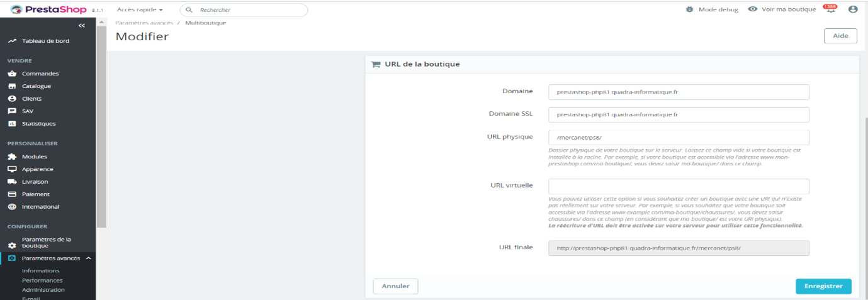Click the Livraison truck icon
Viewport: 868px width, 300px height.
tap(12, 182)
